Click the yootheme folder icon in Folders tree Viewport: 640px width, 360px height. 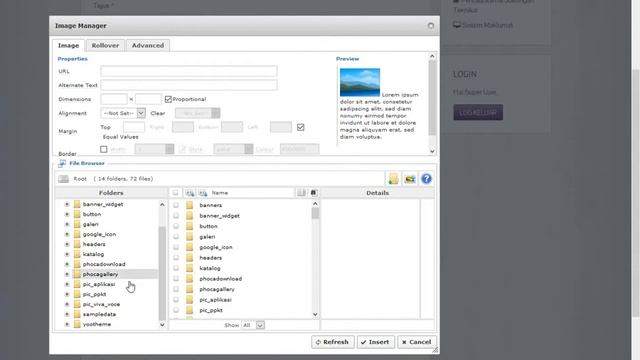(77, 324)
